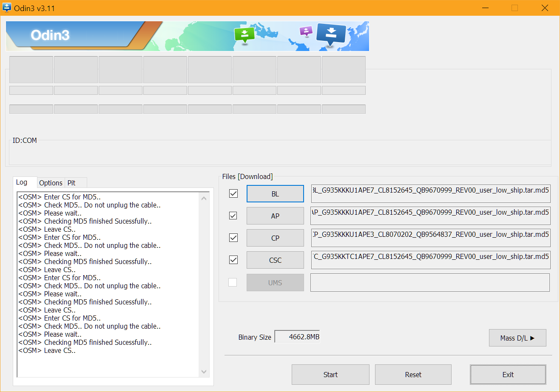Uncheck the BL file checkbox
The height and width of the screenshot is (392, 560).
coord(233,193)
